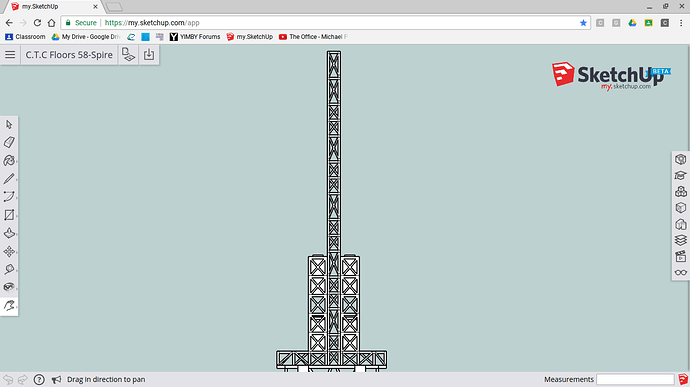
Task: Open the Layers panel icon
Action: pos(681,240)
